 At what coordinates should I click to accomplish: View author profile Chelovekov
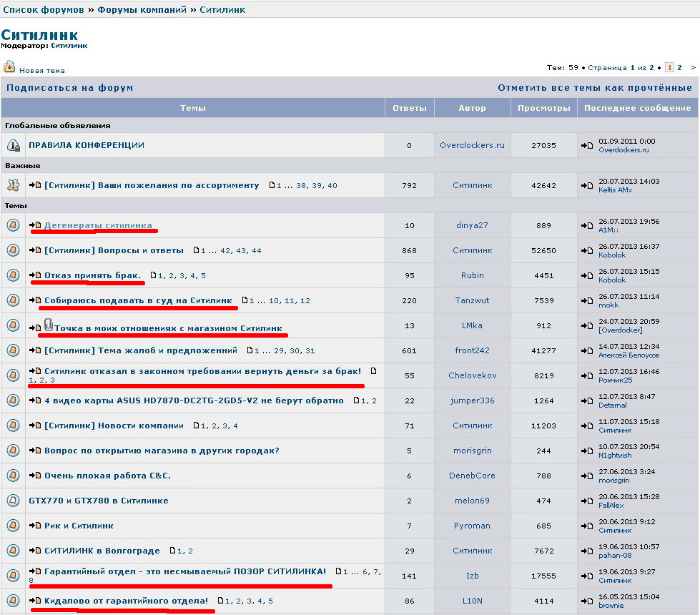(x=473, y=375)
